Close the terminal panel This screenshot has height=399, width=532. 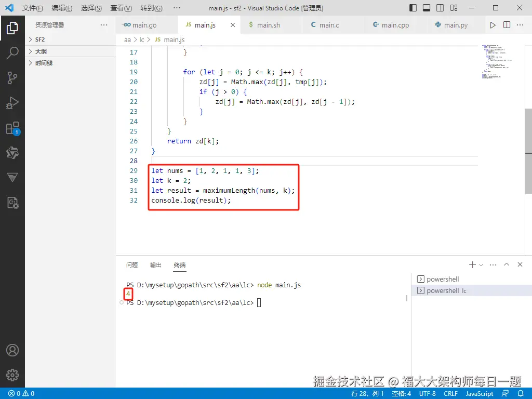(520, 264)
